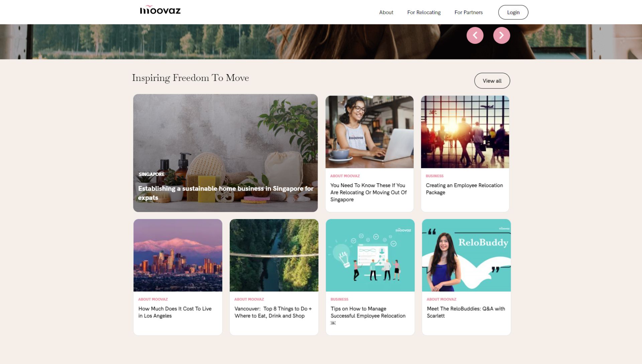Open 'How Much Does It Cost To Live in Los Angeles'
Screen dimensions: 642x364
[175, 312]
